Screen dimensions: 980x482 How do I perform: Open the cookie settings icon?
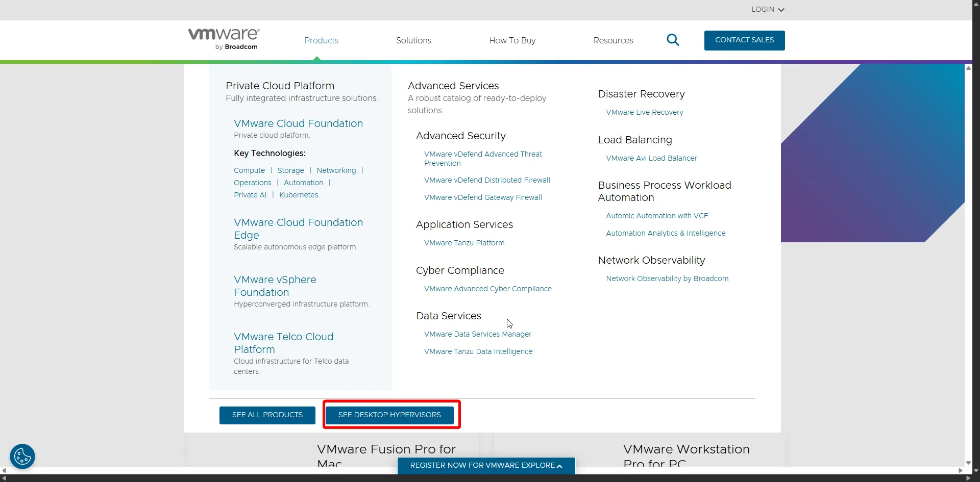pyautogui.click(x=22, y=456)
